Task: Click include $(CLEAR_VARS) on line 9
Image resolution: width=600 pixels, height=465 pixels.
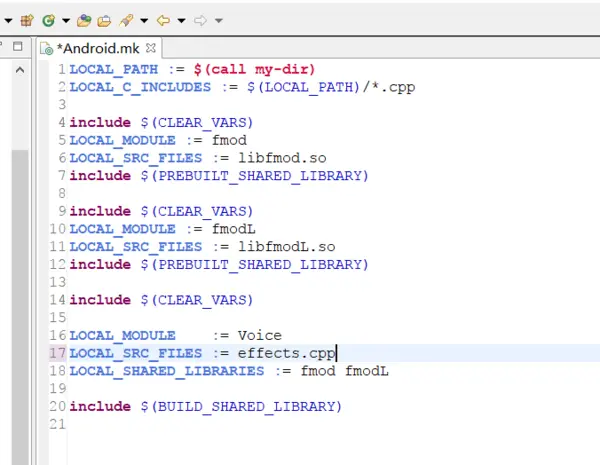Action: pyautogui.click(x=161, y=211)
